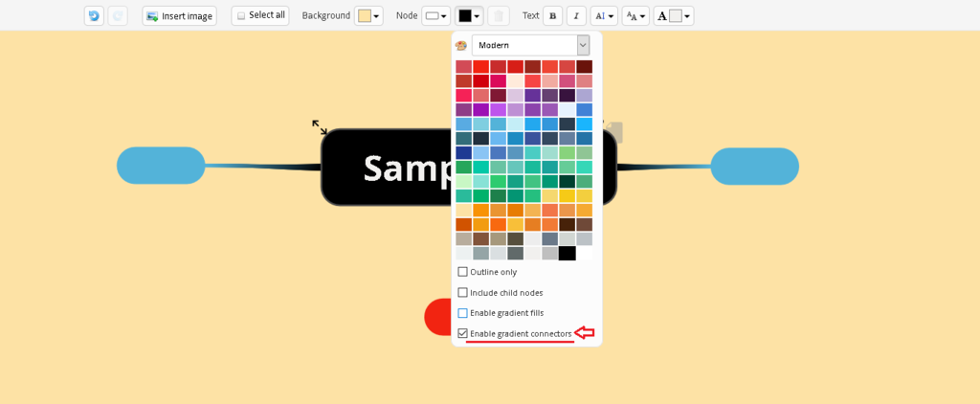Close the black node color dropdown

point(469,15)
